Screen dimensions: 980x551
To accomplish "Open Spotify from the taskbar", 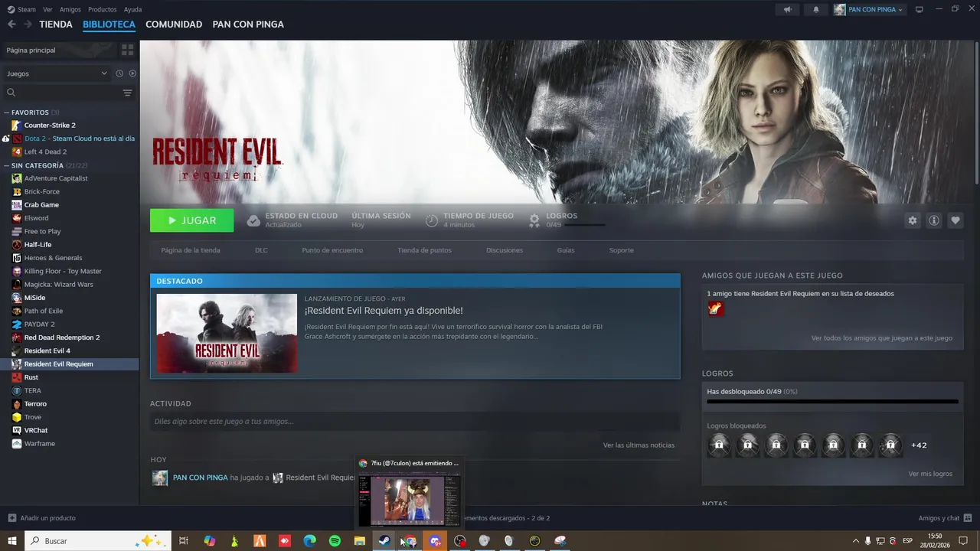I will [x=335, y=541].
